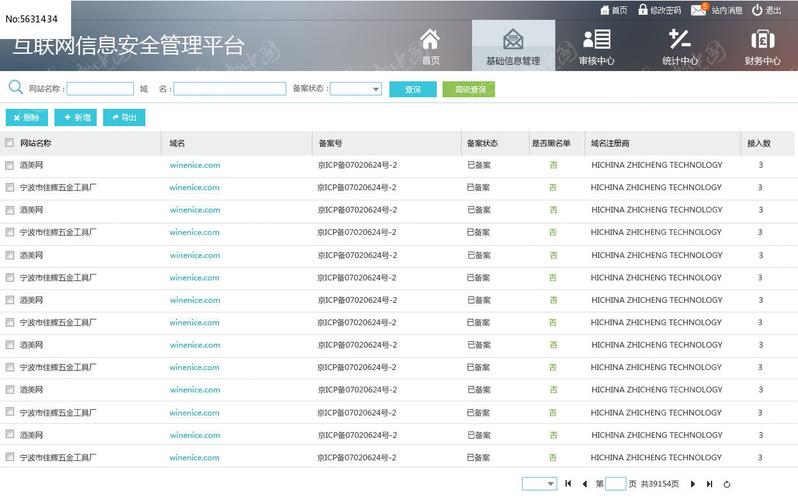Open the 首页 main navigation tab

[x=431, y=47]
